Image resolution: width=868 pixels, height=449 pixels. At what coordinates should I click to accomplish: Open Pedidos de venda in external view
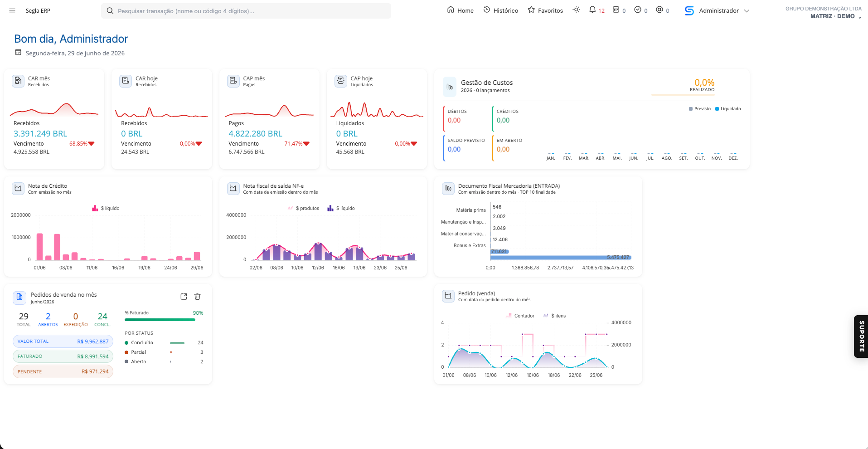pos(184,297)
